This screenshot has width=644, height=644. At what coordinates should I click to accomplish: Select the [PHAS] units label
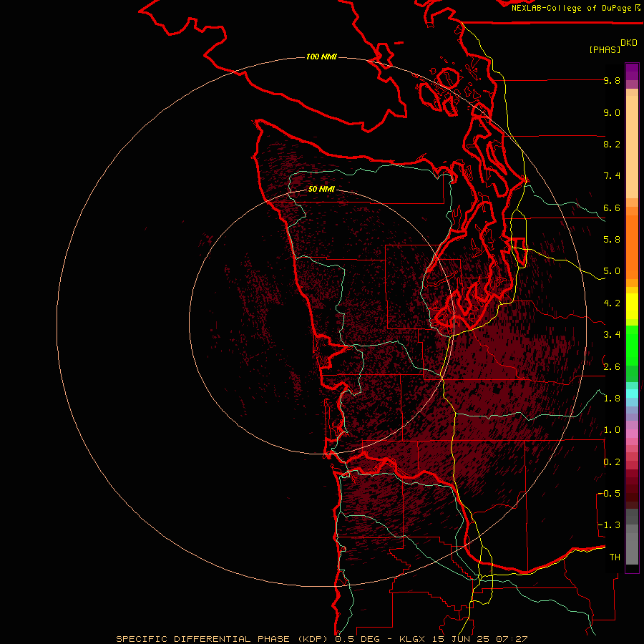coord(605,50)
